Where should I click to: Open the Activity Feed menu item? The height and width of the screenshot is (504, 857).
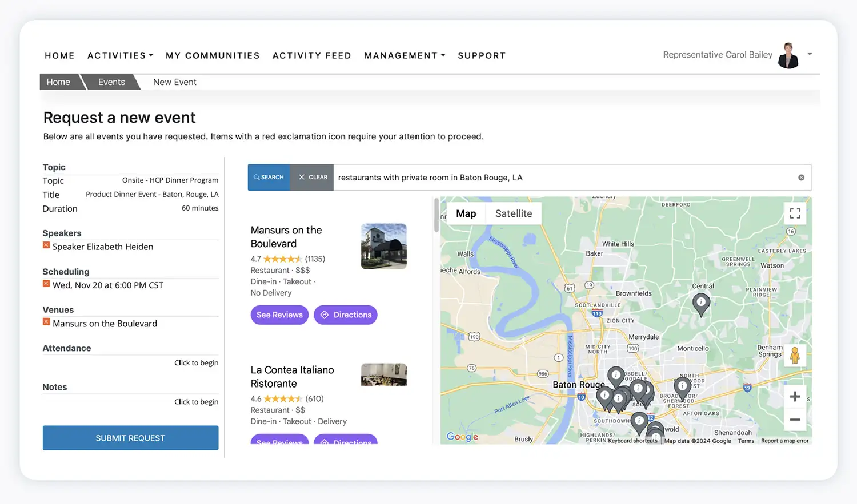311,55
